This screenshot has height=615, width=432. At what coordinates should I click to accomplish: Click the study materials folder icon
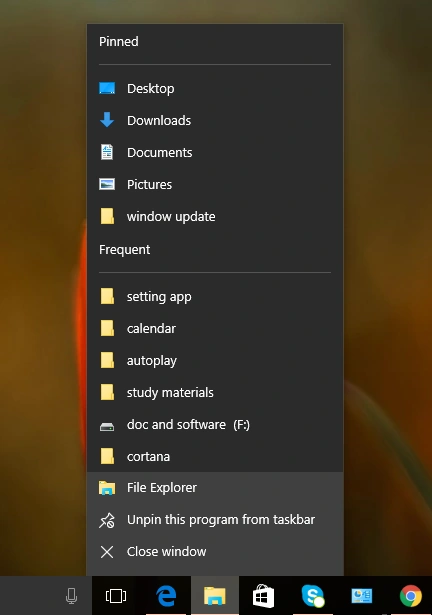(x=107, y=392)
